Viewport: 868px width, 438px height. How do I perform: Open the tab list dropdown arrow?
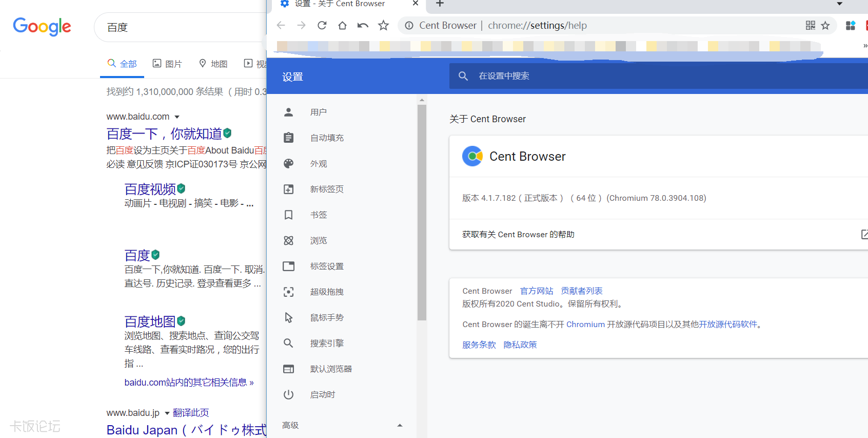tap(840, 4)
